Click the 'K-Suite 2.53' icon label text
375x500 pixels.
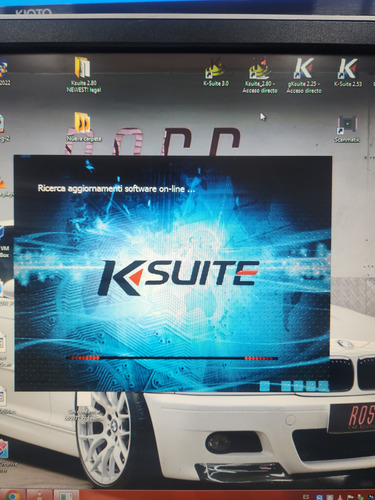[x=348, y=84]
